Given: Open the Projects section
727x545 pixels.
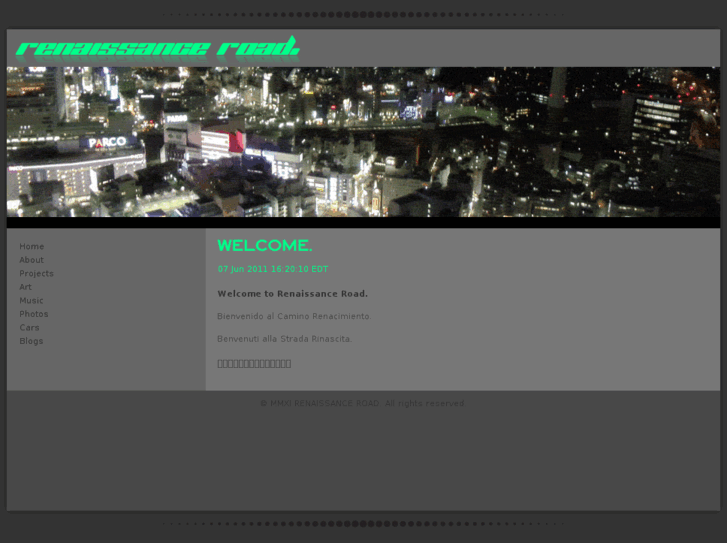Looking at the screenshot, I should pyautogui.click(x=37, y=274).
